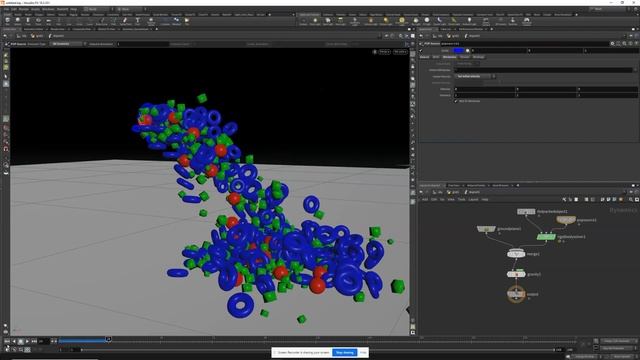The width and height of the screenshot is (640, 360).
Task: Open the Build desktop dropdown
Action: click(98, 9)
